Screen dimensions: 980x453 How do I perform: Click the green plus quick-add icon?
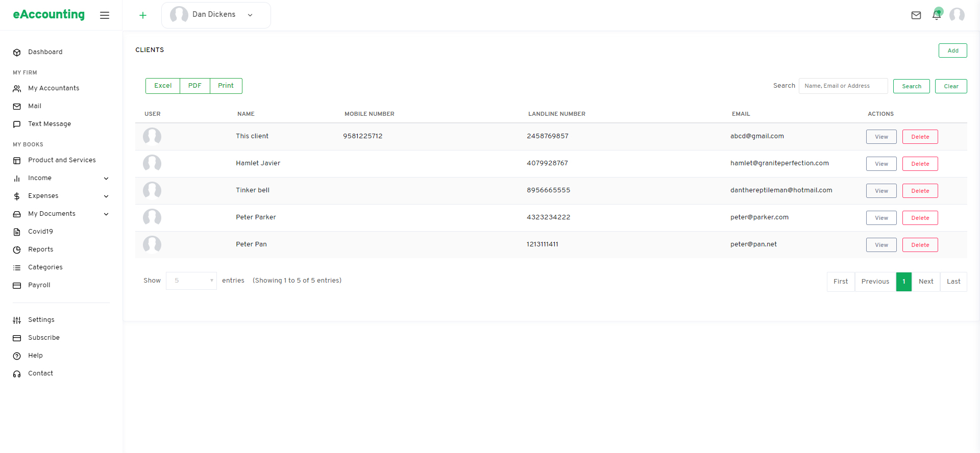143,15
